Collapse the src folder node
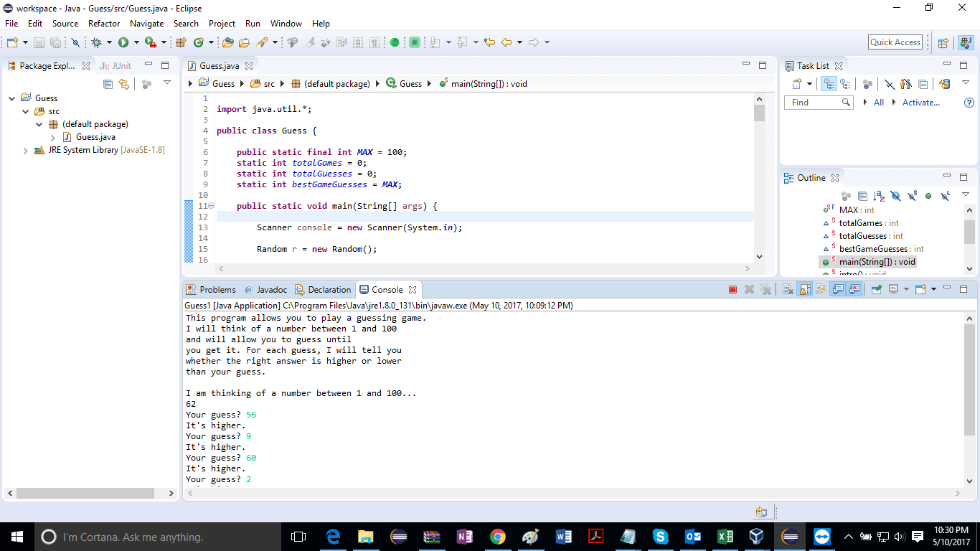 [x=25, y=111]
